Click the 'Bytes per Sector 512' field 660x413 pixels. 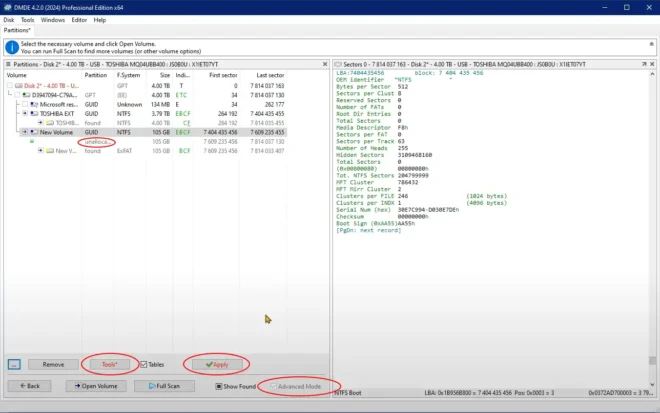click(x=372, y=87)
